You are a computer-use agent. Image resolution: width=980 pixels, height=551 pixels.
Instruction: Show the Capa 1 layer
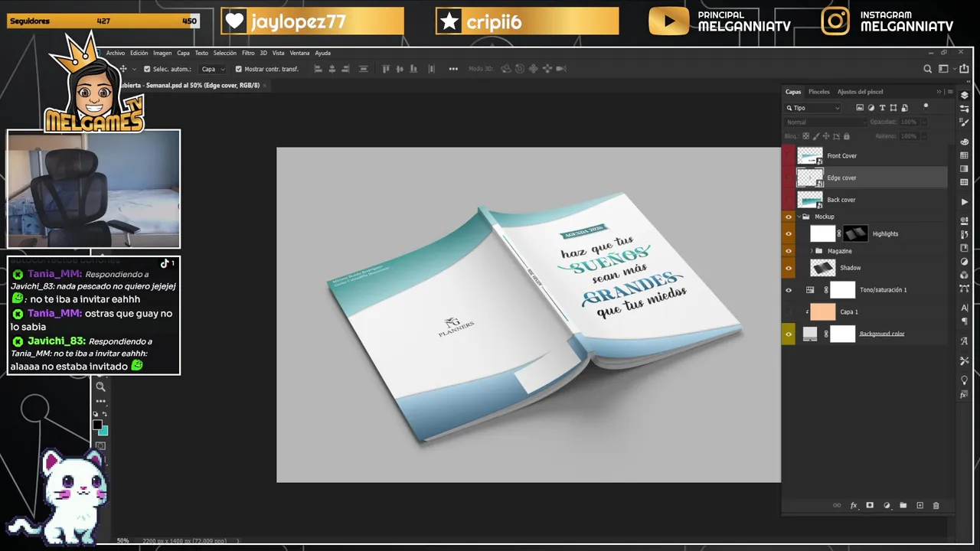pyautogui.click(x=789, y=311)
